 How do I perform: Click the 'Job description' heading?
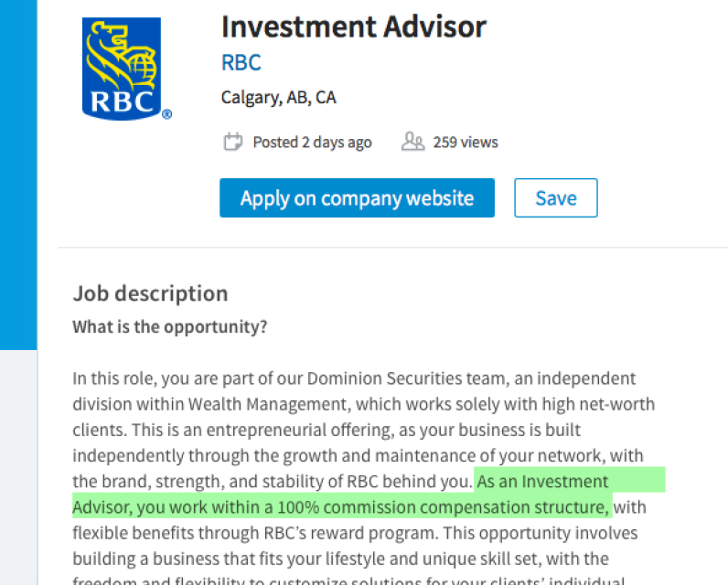click(x=150, y=293)
